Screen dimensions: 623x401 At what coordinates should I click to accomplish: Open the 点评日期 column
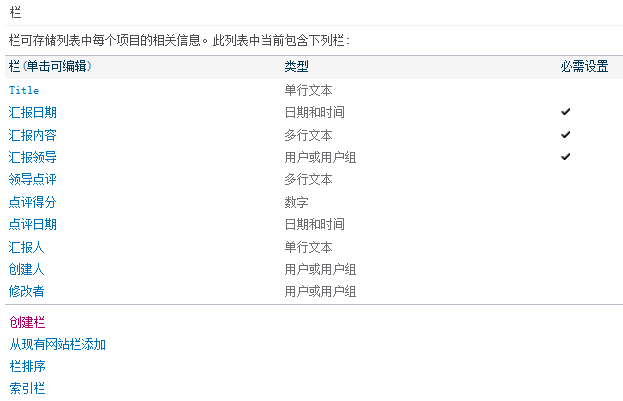tap(33, 225)
